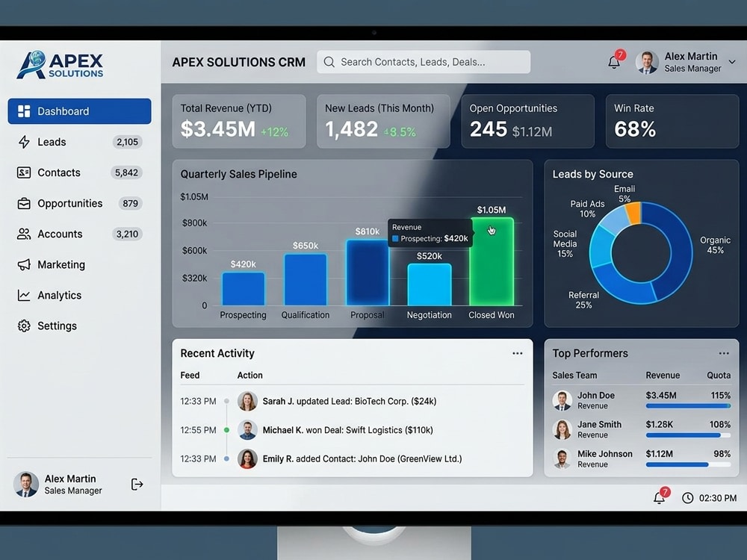
Task: Open Opportunities section in sidebar
Action: coord(80,203)
